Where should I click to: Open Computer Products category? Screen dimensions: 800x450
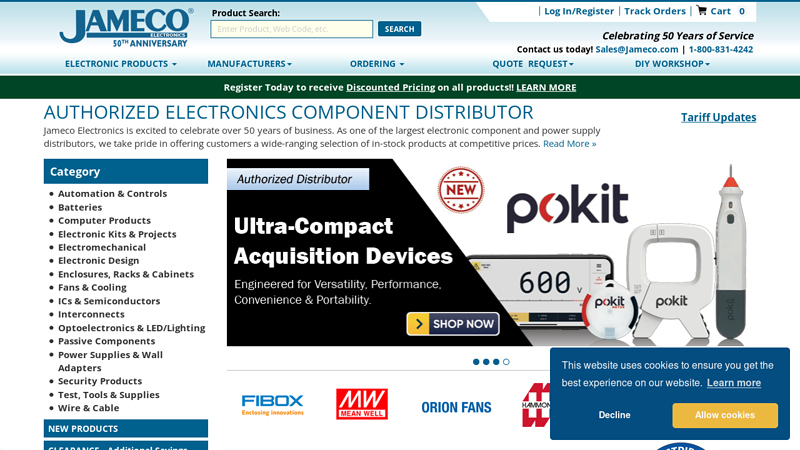click(104, 220)
